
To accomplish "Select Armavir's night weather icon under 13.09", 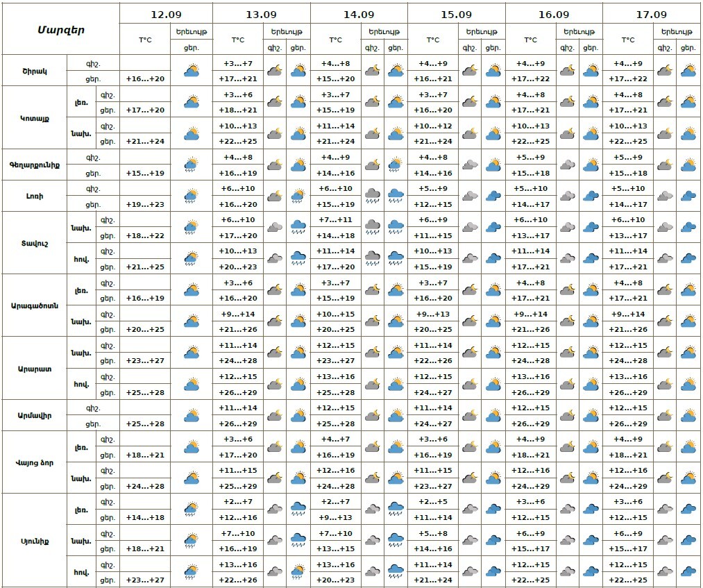I will pyautogui.click(x=274, y=416).
